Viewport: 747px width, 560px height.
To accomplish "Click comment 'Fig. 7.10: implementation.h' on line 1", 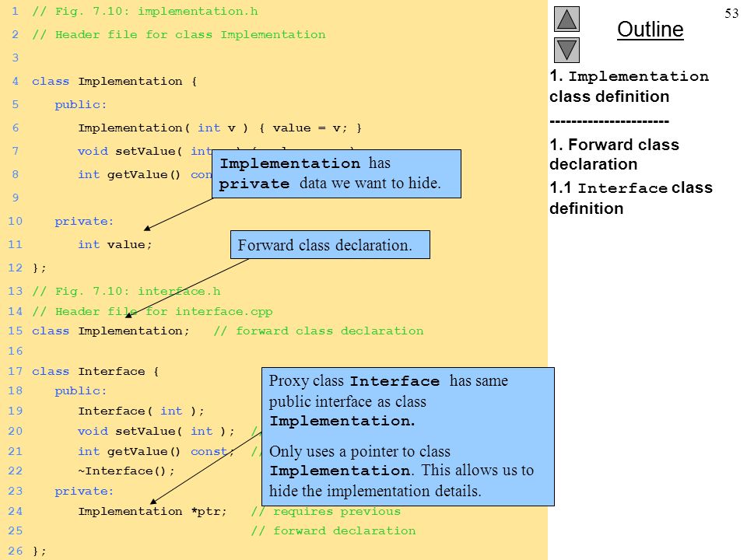I will pyautogui.click(x=145, y=12).
